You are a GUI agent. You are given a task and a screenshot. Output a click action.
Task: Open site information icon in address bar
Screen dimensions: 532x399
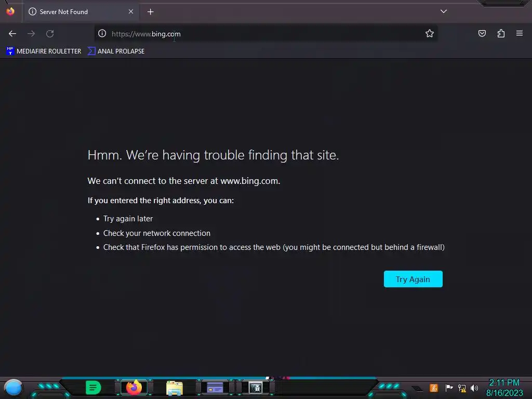102,33
